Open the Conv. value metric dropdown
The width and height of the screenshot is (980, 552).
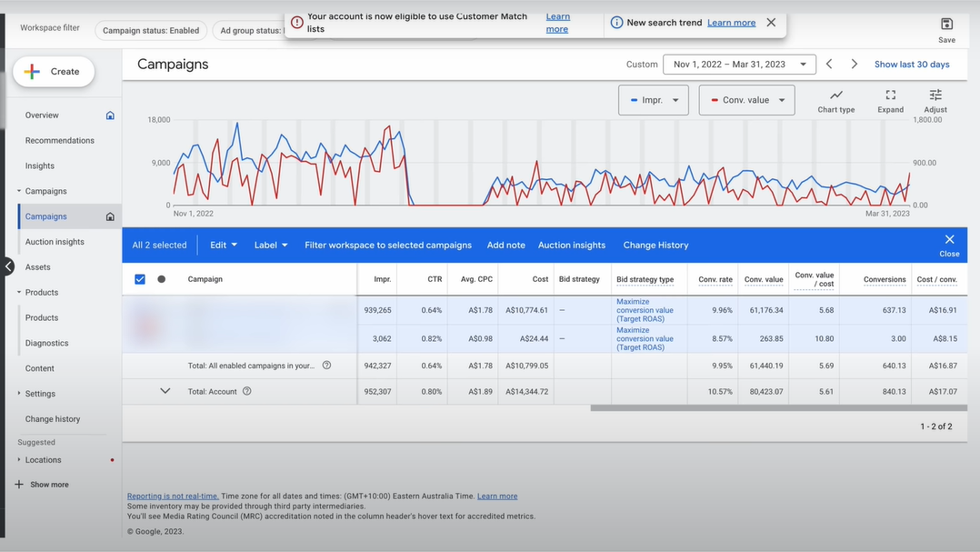(747, 100)
